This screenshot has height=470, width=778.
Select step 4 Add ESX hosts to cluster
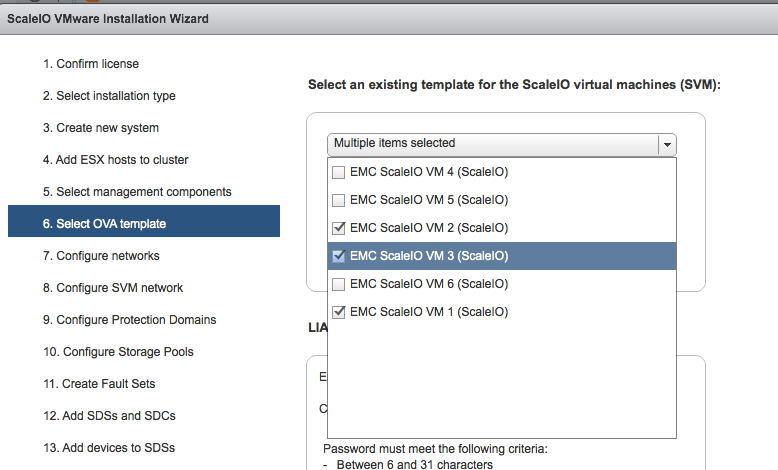pyautogui.click(x=115, y=160)
